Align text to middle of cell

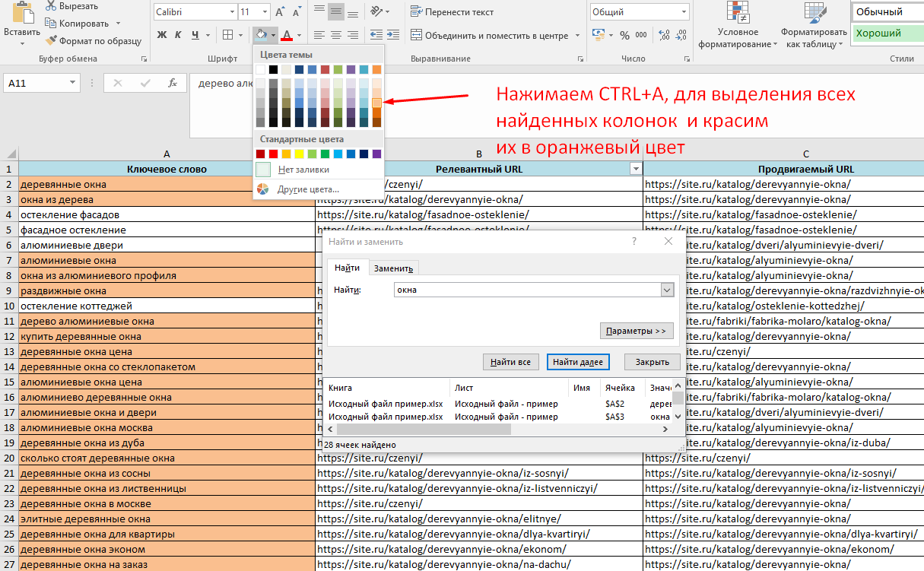pyautogui.click(x=335, y=12)
